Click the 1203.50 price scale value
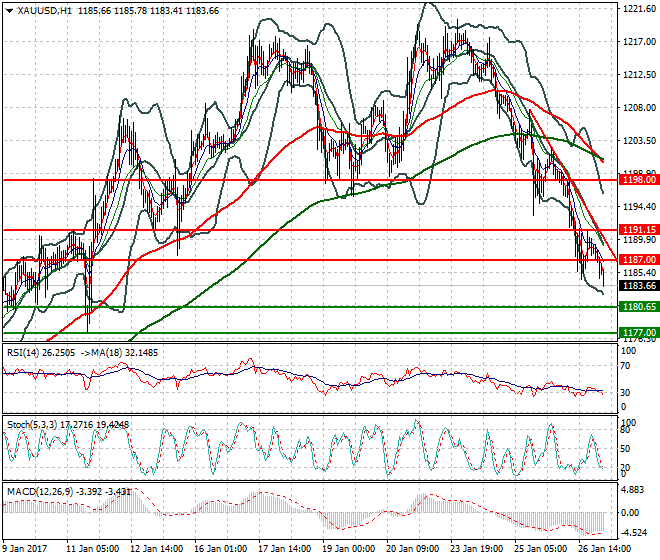Screen dimensions: 660x560 pos(639,140)
